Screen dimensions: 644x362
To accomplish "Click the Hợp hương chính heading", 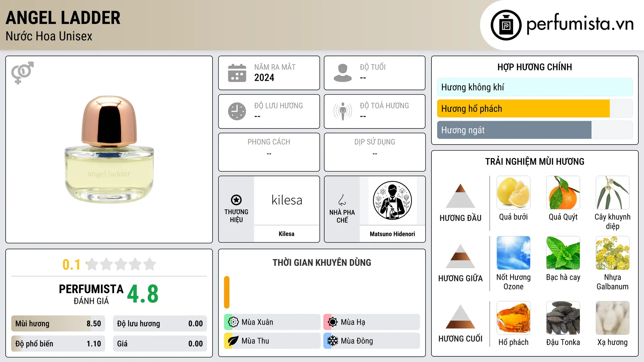I will point(535,67).
